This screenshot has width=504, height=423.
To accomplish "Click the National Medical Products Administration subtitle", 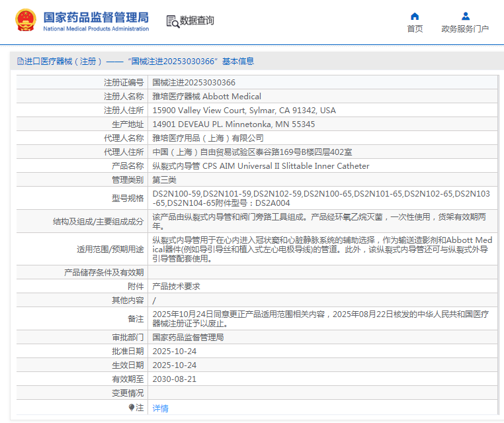I will 96,29.
